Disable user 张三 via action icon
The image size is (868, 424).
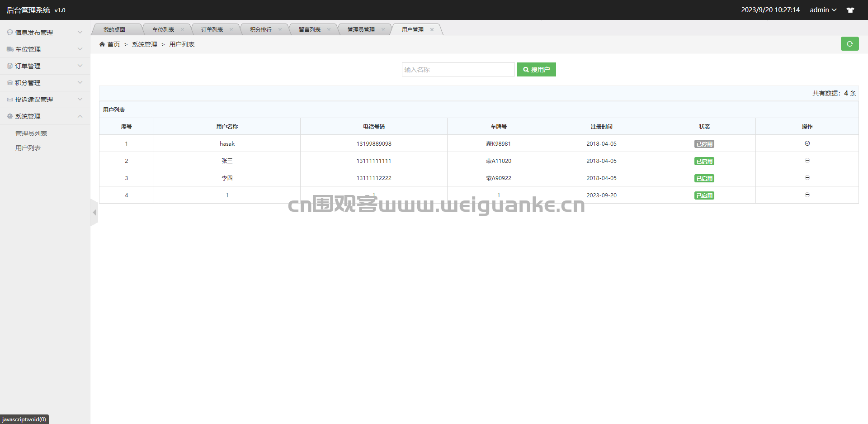pyautogui.click(x=807, y=161)
